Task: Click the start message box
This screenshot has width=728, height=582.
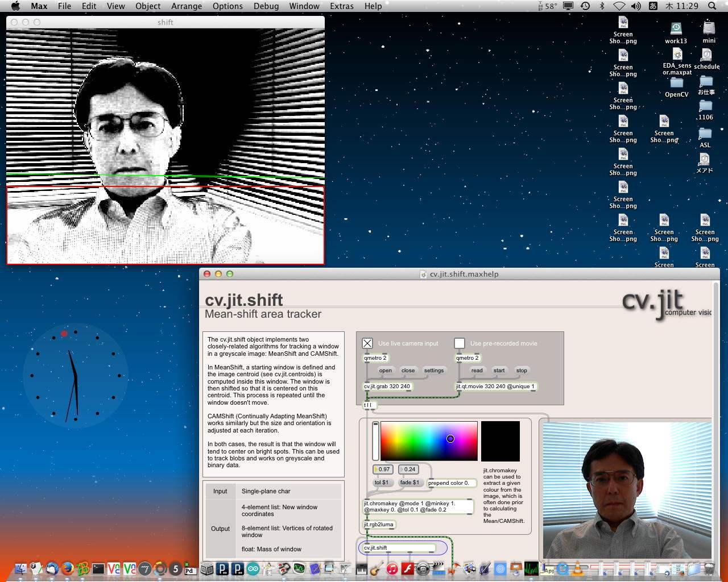Action: 499,371
